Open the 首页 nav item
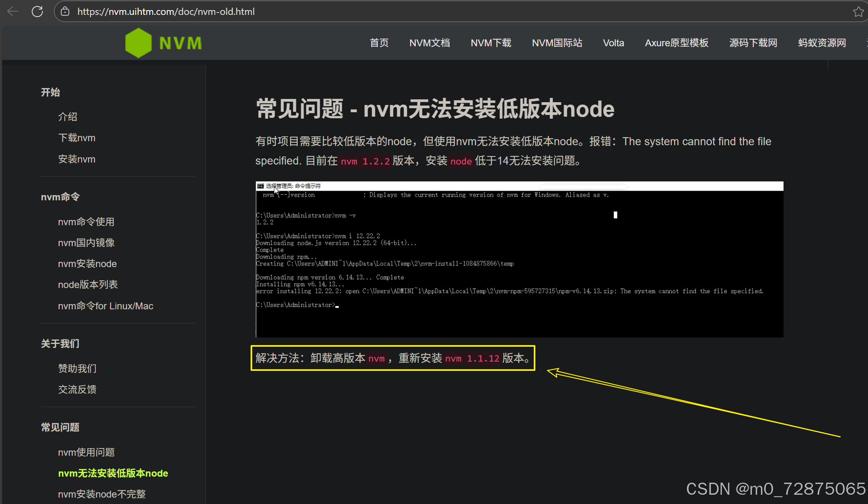The image size is (868, 504). click(379, 43)
